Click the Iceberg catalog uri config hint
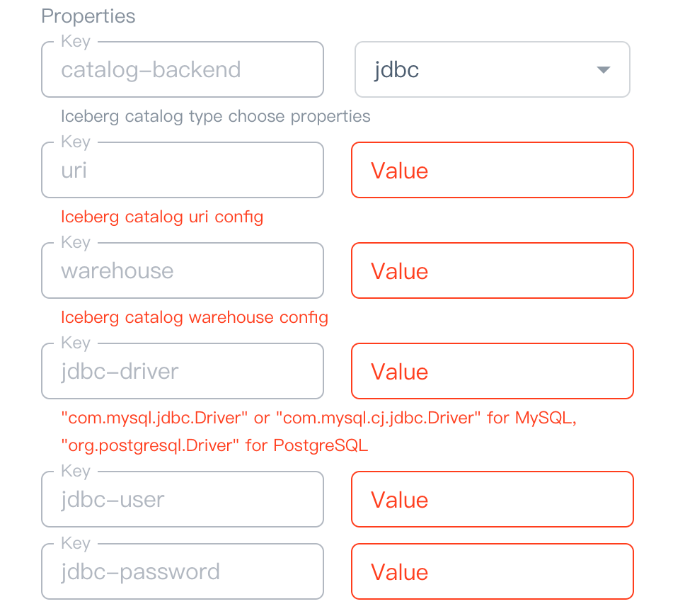The width and height of the screenshot is (685, 616). 161,217
